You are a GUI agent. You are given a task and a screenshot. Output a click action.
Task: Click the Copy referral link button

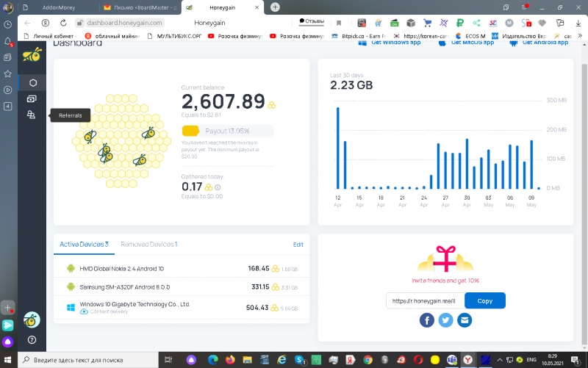485,300
